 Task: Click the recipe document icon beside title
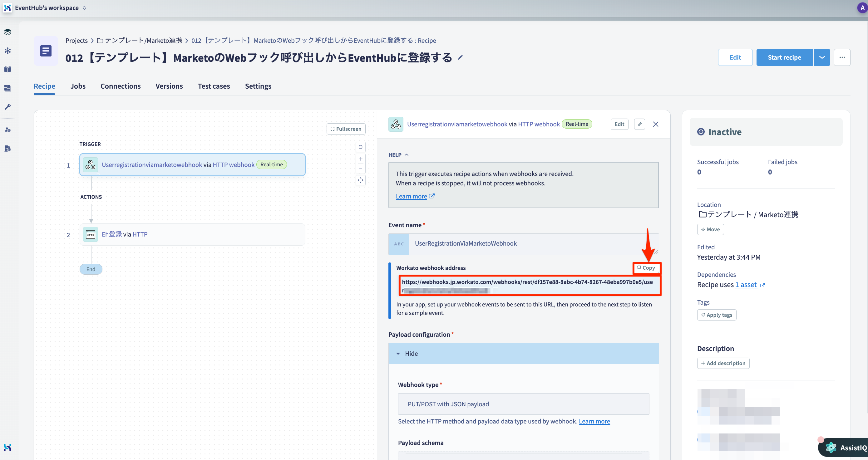[46, 51]
